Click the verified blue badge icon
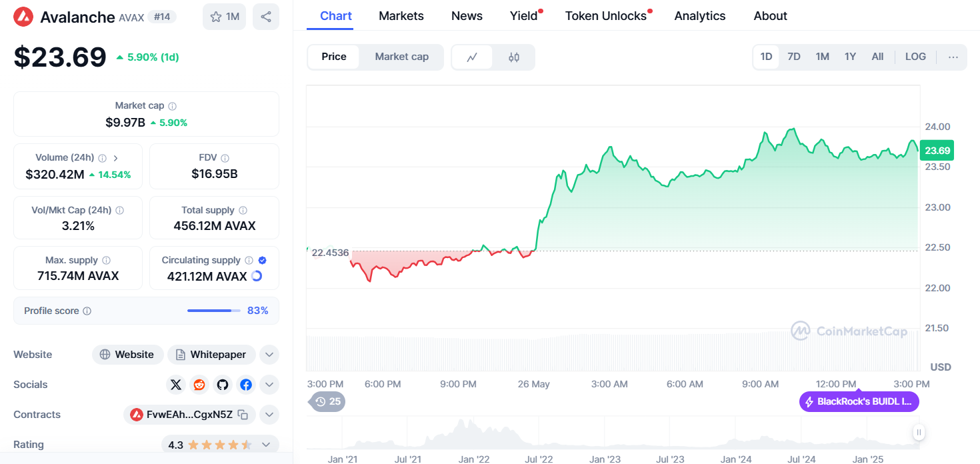 coord(263,261)
